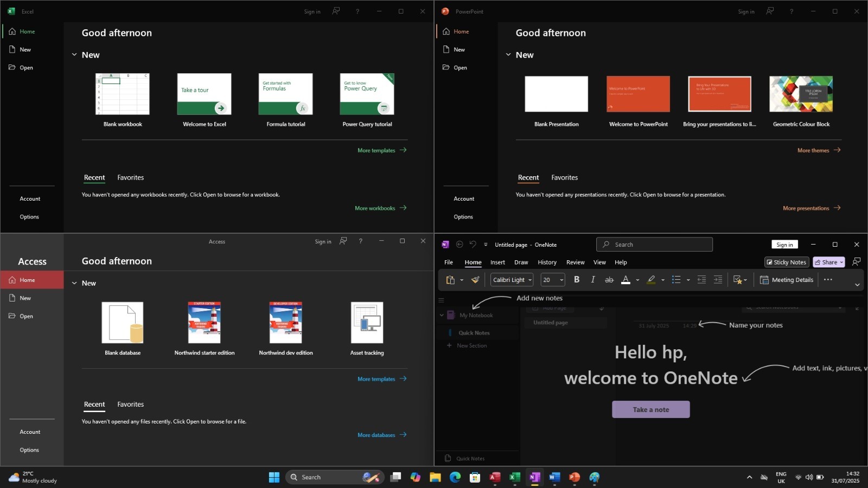Viewport: 868px width, 488px height.
Task: Select Blank workbook template in Excel
Action: (x=123, y=100)
